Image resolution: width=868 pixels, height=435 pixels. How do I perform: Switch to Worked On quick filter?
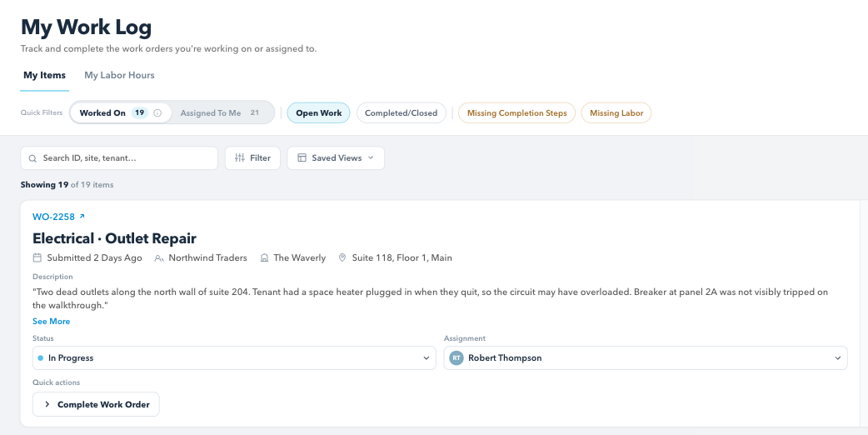pyautogui.click(x=121, y=112)
